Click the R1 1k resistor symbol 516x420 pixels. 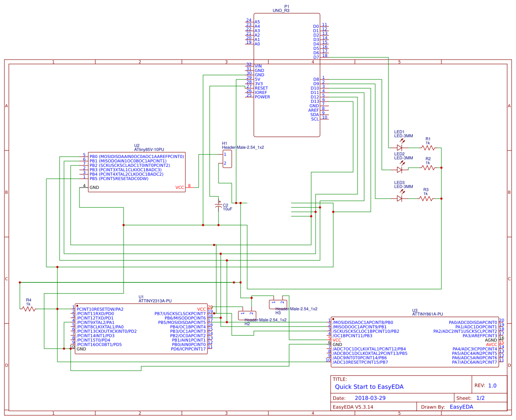click(427, 147)
